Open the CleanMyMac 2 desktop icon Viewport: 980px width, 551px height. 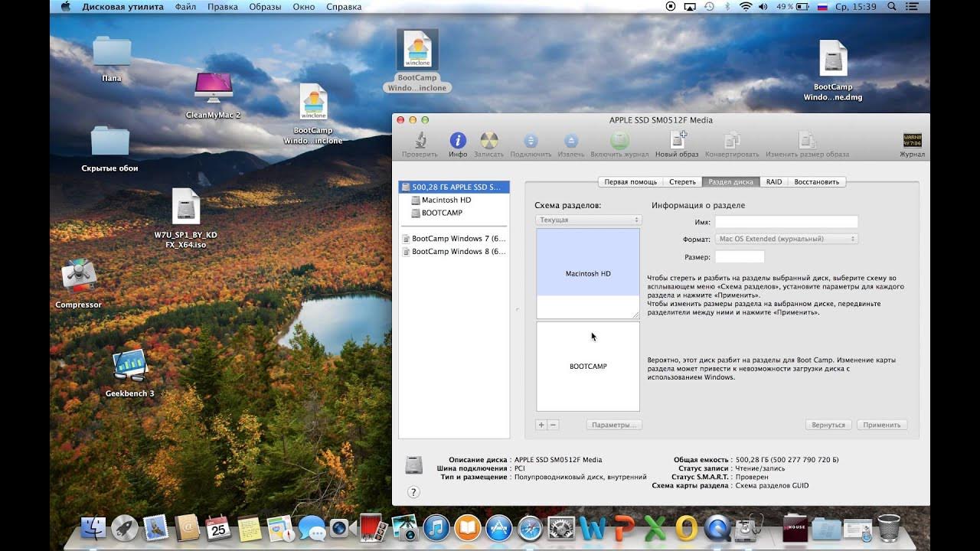click(x=214, y=90)
